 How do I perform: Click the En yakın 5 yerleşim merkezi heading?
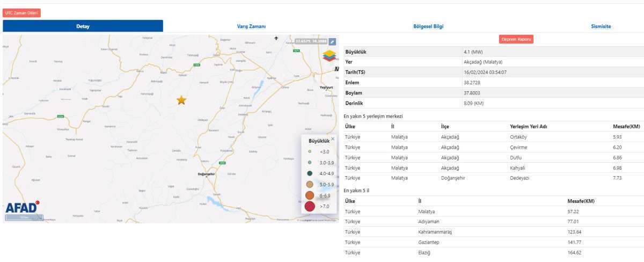[x=373, y=116]
